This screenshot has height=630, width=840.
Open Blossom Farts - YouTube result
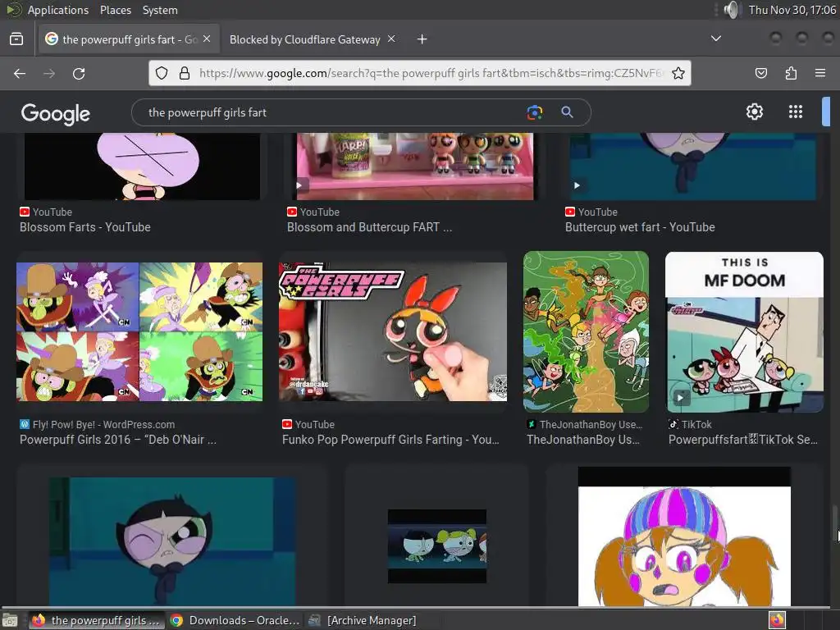coord(85,227)
